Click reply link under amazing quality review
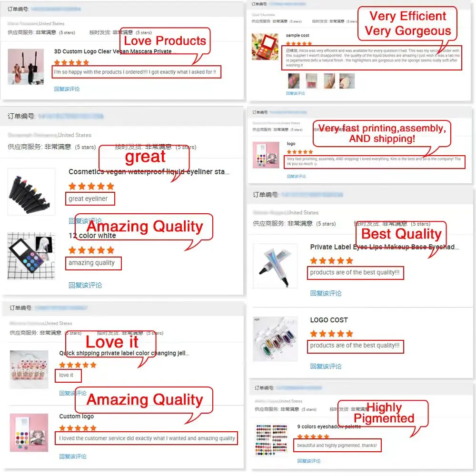 tap(85, 285)
